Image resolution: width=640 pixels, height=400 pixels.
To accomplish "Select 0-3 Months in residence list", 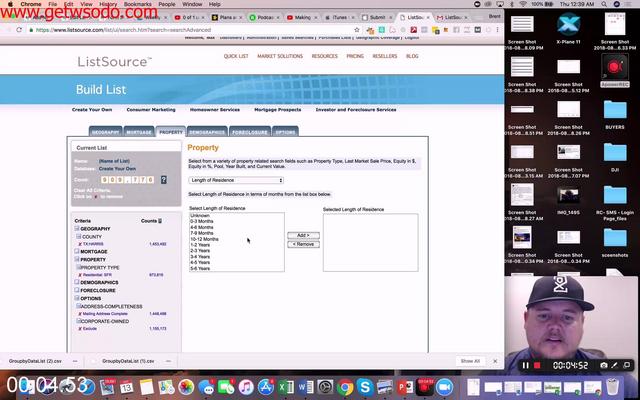I will pyautogui.click(x=202, y=221).
